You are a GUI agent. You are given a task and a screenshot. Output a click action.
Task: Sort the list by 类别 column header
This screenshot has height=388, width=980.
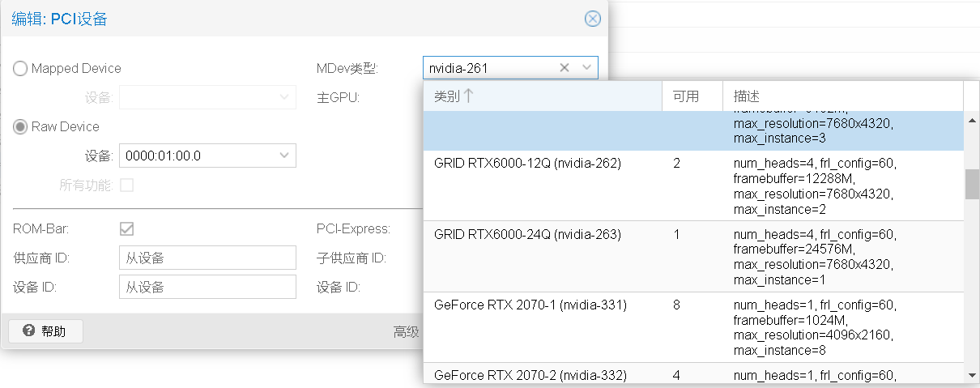tap(543, 96)
